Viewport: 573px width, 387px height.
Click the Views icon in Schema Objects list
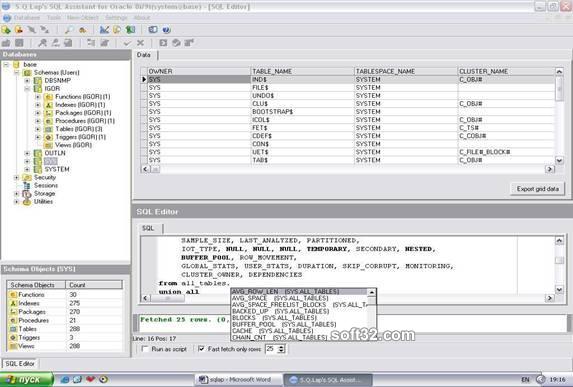coord(13,346)
